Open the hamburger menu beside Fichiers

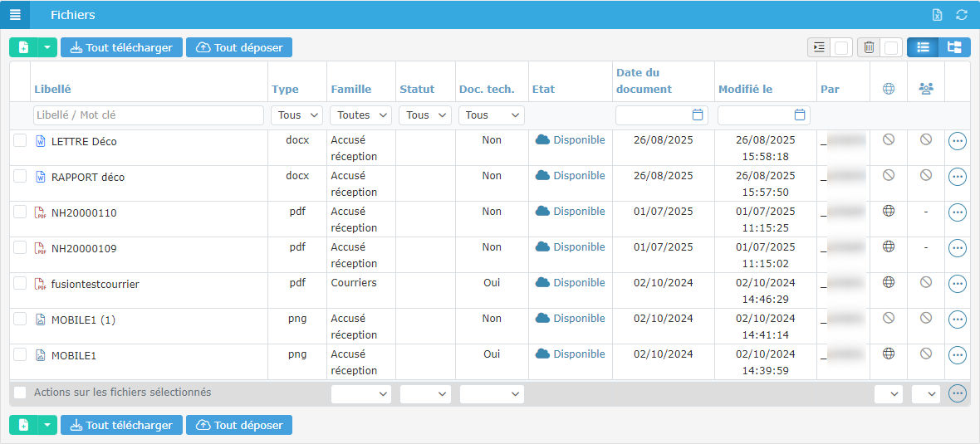[15, 15]
